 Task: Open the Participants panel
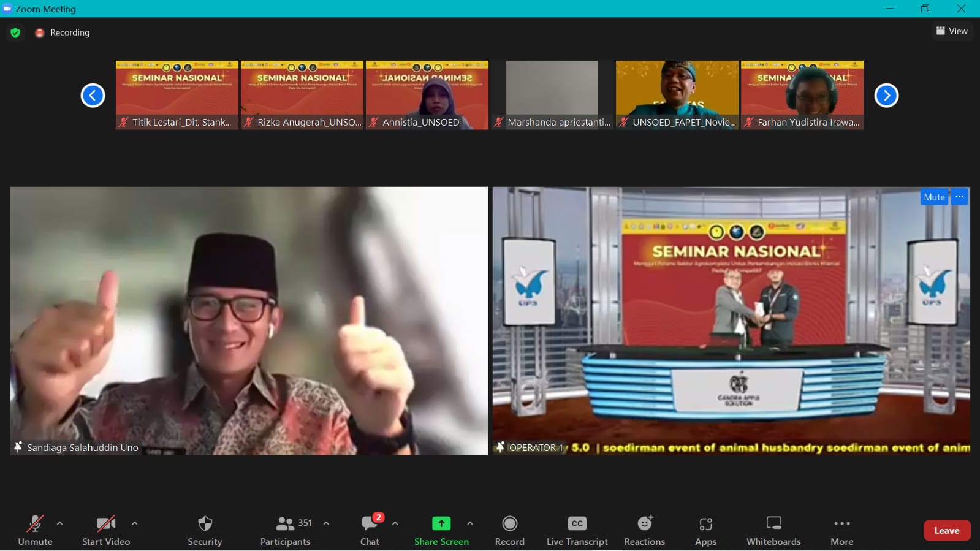(286, 530)
